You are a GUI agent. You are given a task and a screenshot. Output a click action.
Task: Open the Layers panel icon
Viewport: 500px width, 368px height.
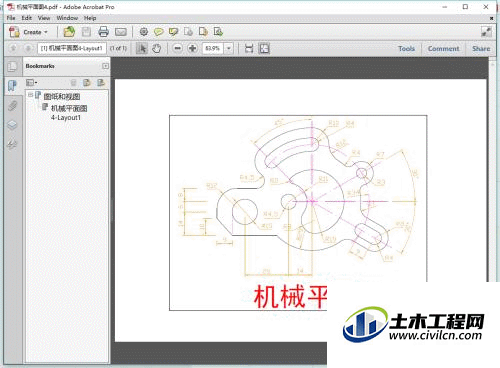[12, 125]
